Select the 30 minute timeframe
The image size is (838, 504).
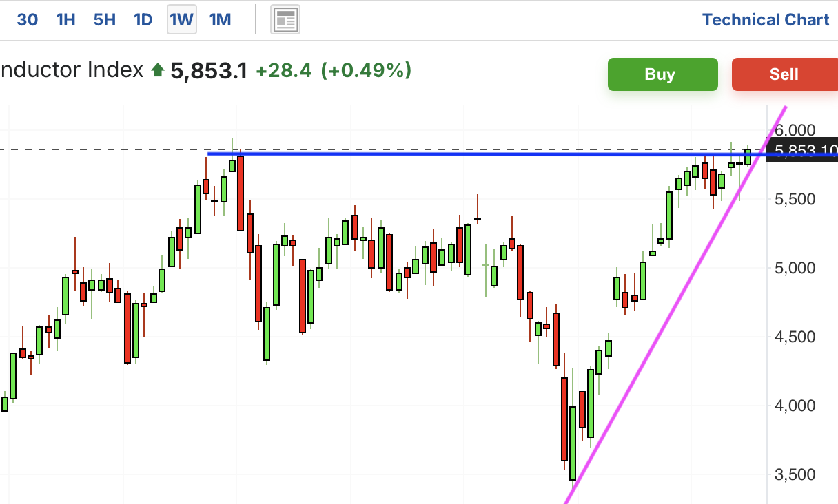point(28,20)
